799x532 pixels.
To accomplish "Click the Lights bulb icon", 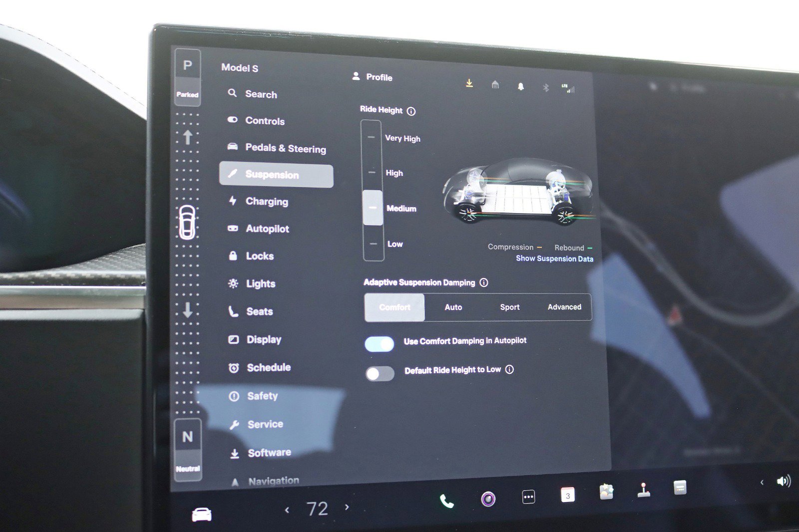I will pos(233,283).
